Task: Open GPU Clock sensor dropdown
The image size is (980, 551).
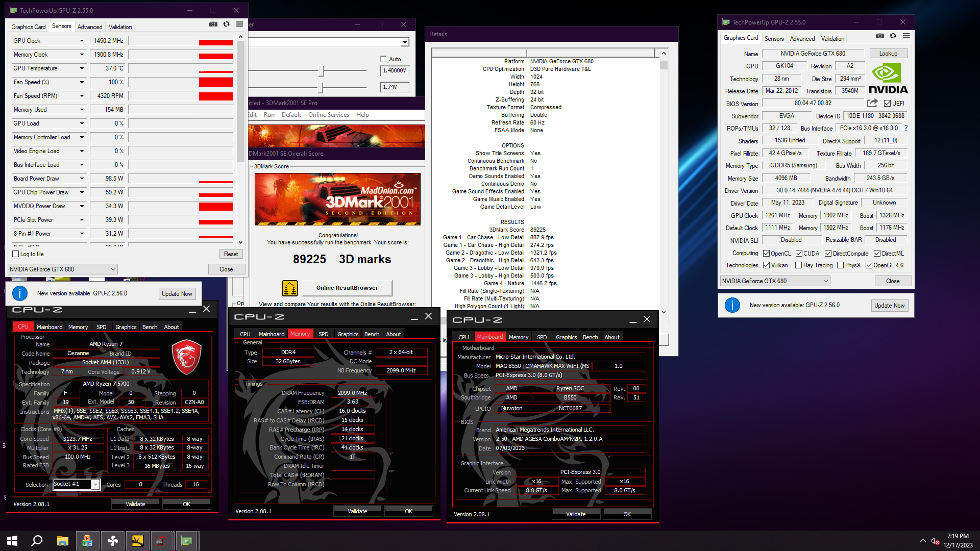Action: point(82,41)
